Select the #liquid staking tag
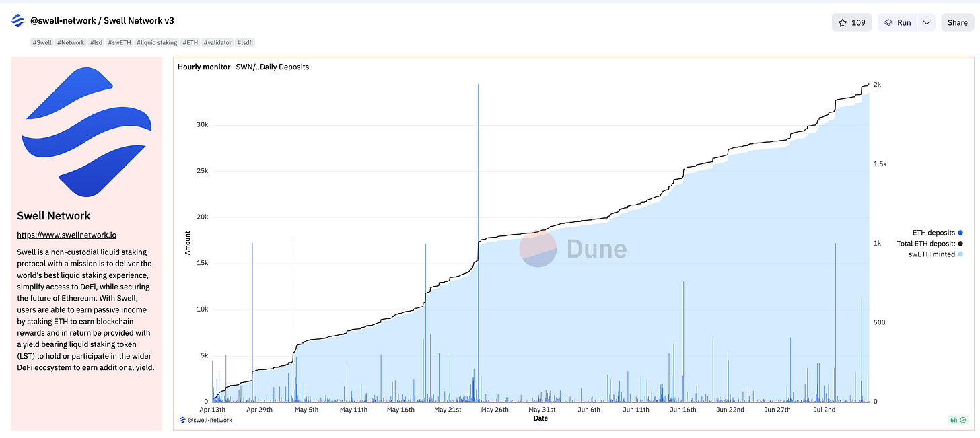The height and width of the screenshot is (438, 980). (x=157, y=42)
